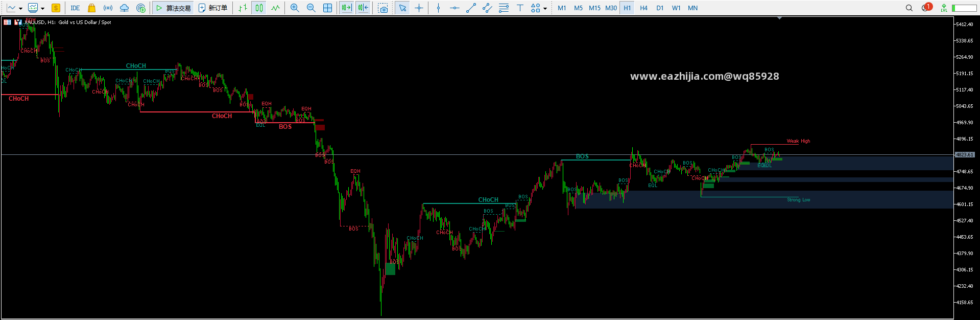Switch to W1 weekly timeframe
The width and height of the screenshot is (980, 320).
click(676, 8)
